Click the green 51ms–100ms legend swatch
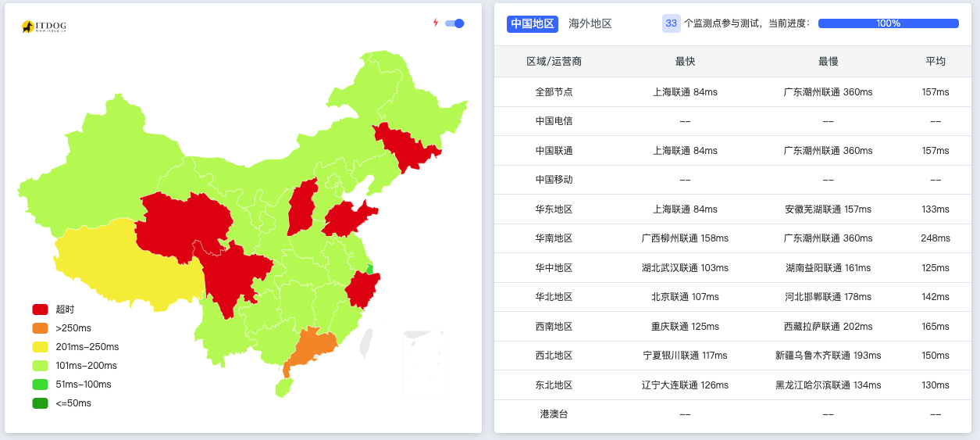Image resolution: width=980 pixels, height=440 pixels. click(x=41, y=385)
